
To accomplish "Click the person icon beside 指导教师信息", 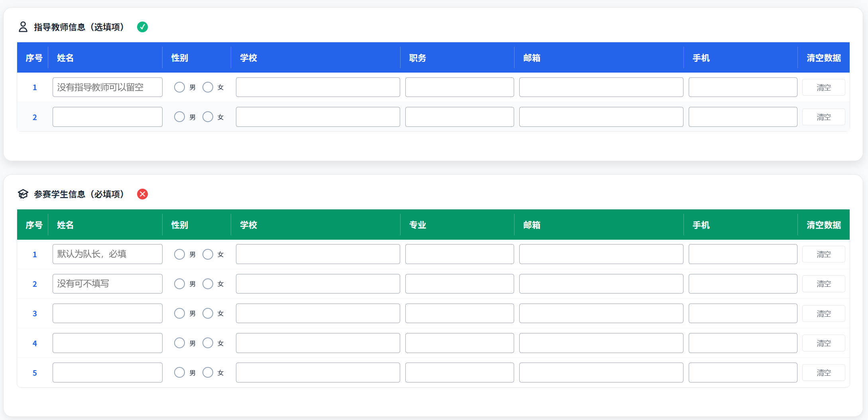I will click(x=23, y=27).
